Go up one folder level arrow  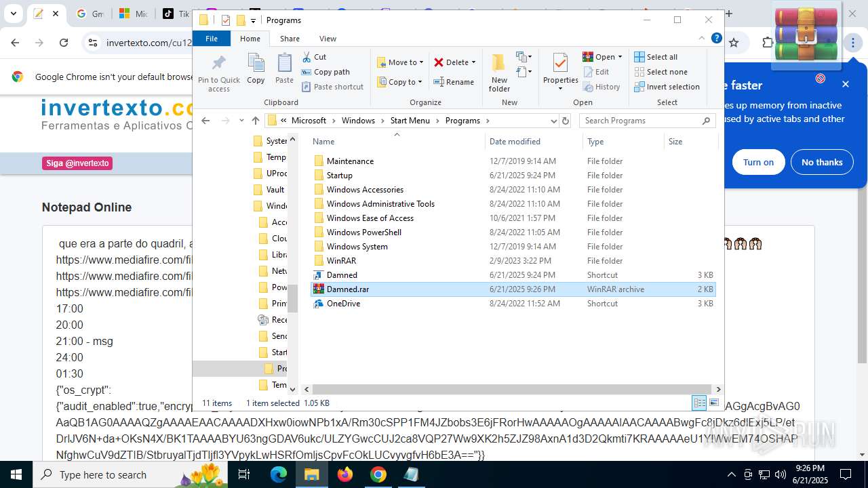(x=255, y=121)
